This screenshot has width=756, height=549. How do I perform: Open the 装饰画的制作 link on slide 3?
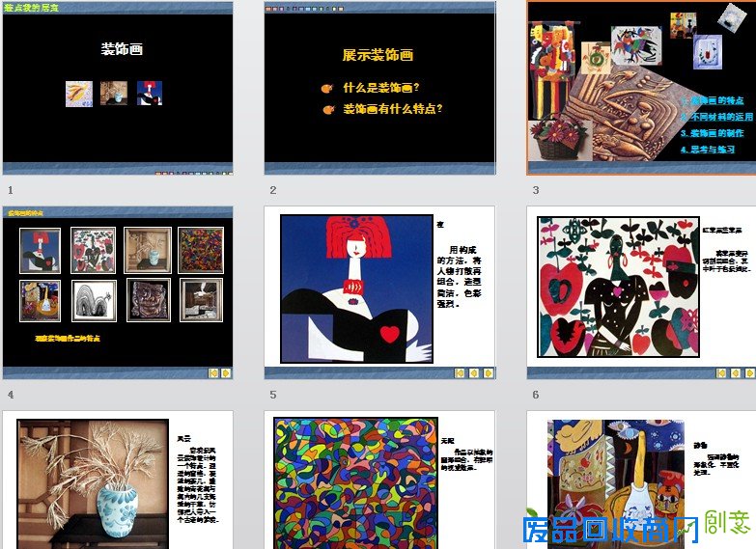point(712,133)
